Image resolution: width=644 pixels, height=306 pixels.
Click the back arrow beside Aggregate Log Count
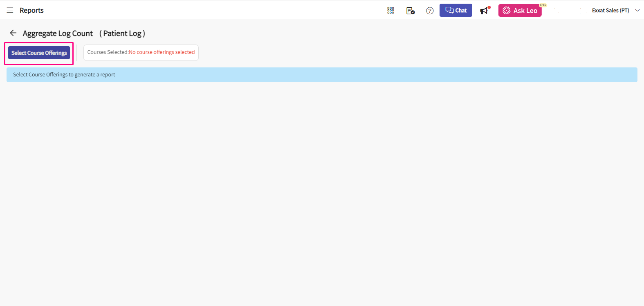(13, 33)
